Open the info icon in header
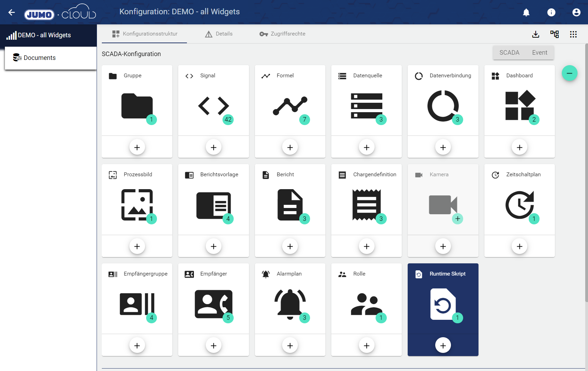This screenshot has height=371, width=588. (x=551, y=13)
